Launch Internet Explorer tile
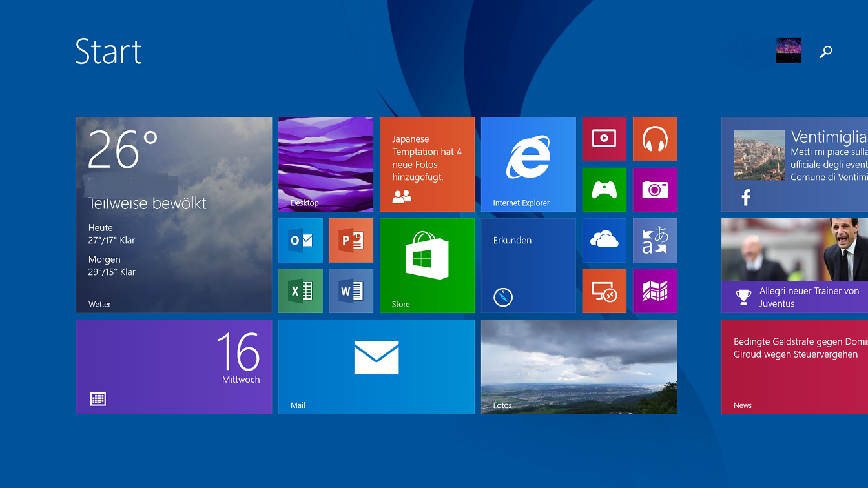 click(x=528, y=164)
